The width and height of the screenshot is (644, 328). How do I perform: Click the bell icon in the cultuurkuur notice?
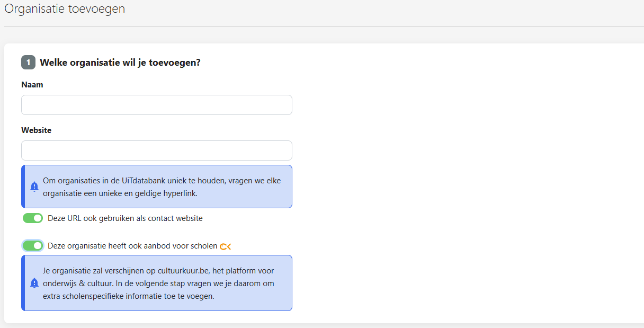tap(34, 283)
